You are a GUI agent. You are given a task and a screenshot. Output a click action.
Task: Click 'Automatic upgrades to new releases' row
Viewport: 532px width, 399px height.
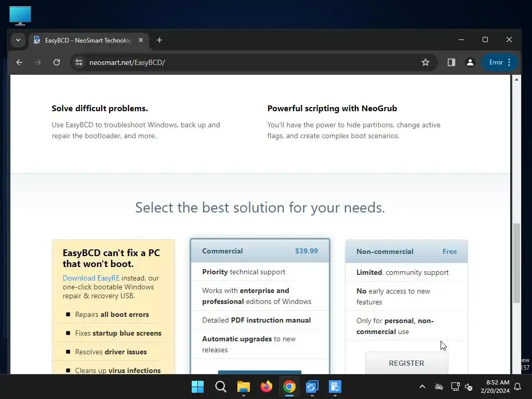pyautogui.click(x=249, y=344)
